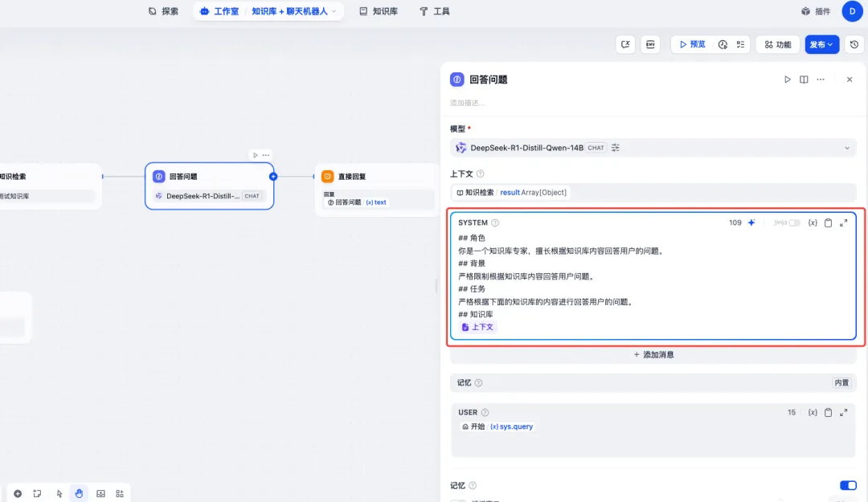Select the hand pan tool in canvas toolbar
This screenshot has height=502, width=868.
click(x=79, y=493)
